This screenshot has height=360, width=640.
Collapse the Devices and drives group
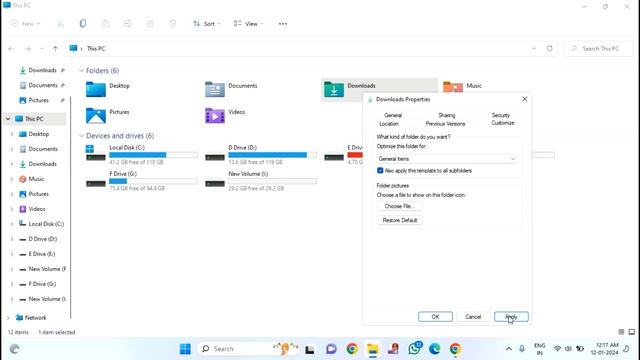81,136
